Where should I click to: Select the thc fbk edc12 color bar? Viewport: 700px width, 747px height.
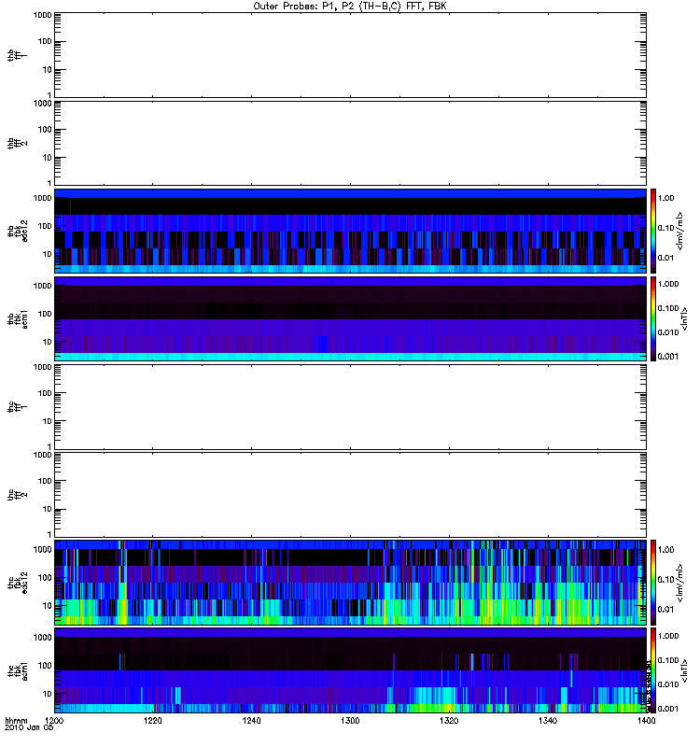tap(653, 582)
